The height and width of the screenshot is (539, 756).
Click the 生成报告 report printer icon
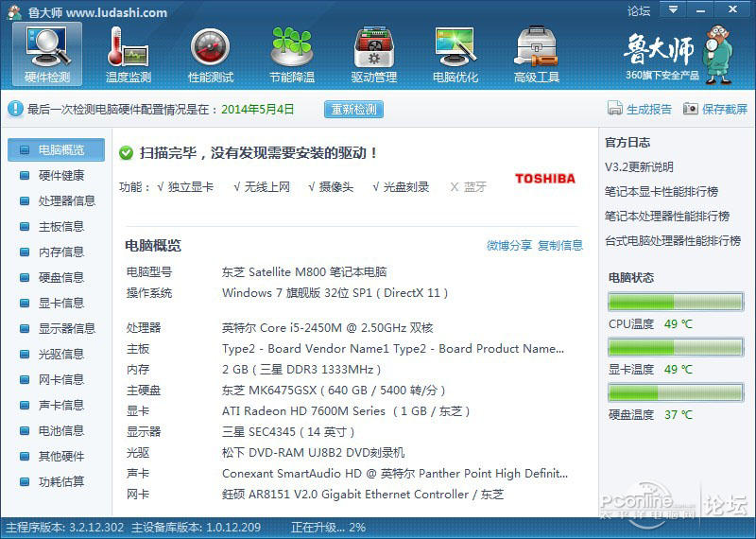(x=615, y=109)
